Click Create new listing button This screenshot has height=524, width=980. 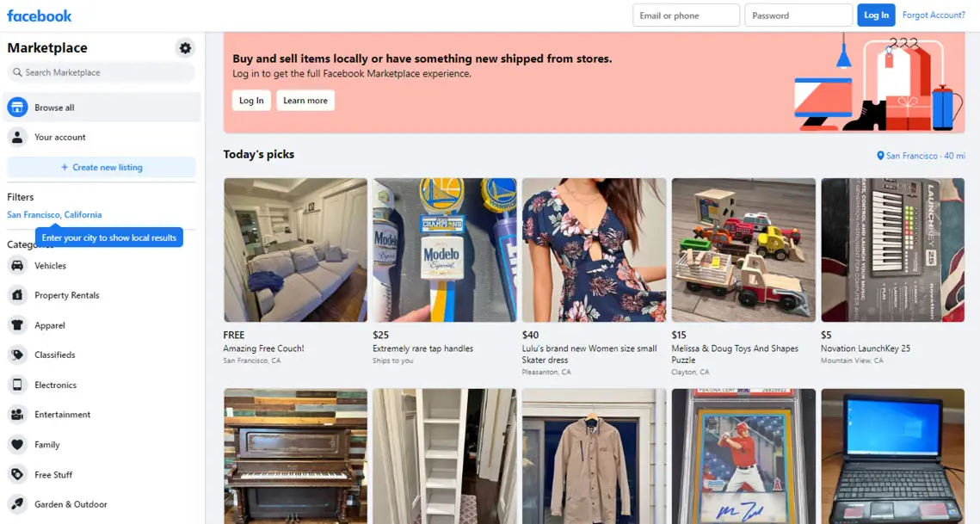pos(102,167)
